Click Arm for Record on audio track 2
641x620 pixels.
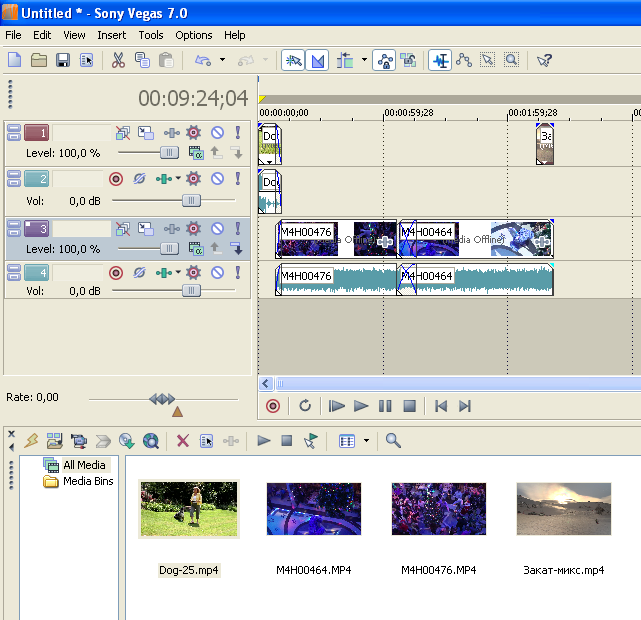116,179
